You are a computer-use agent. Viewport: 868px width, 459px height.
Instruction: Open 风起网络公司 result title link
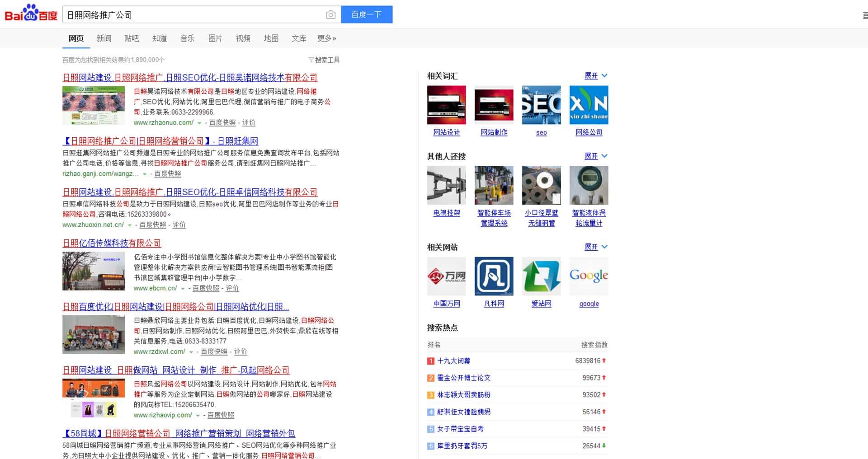[x=176, y=370]
